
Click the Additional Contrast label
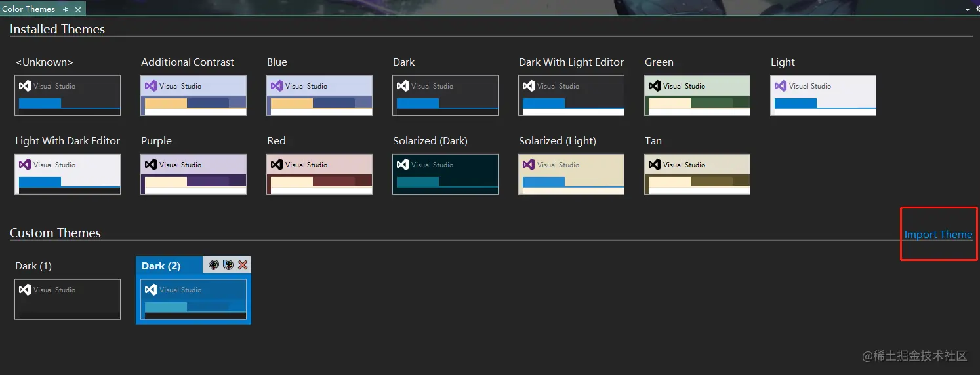188,62
